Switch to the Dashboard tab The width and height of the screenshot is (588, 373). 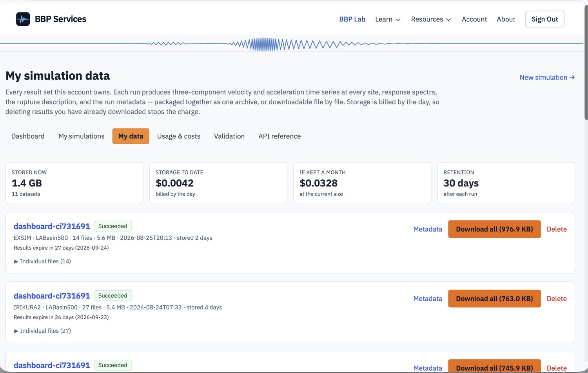click(28, 136)
